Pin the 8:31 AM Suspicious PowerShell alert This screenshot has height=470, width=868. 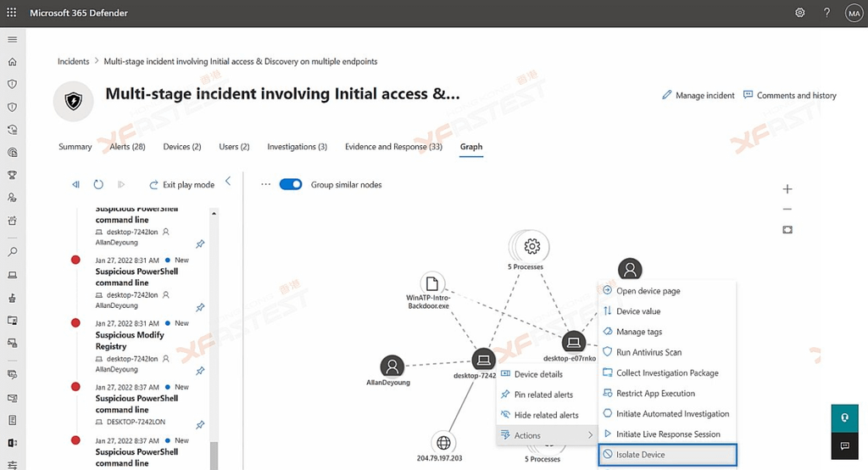tap(200, 308)
